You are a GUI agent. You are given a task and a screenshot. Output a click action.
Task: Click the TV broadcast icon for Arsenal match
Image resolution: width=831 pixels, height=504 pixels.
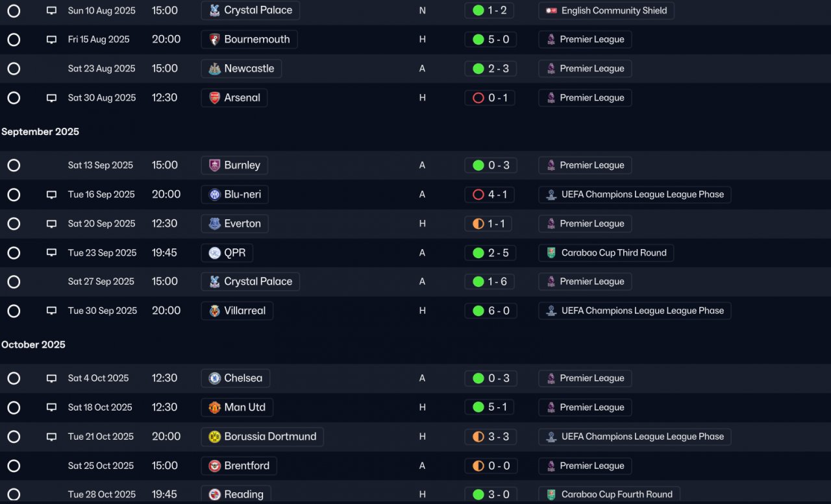click(51, 98)
